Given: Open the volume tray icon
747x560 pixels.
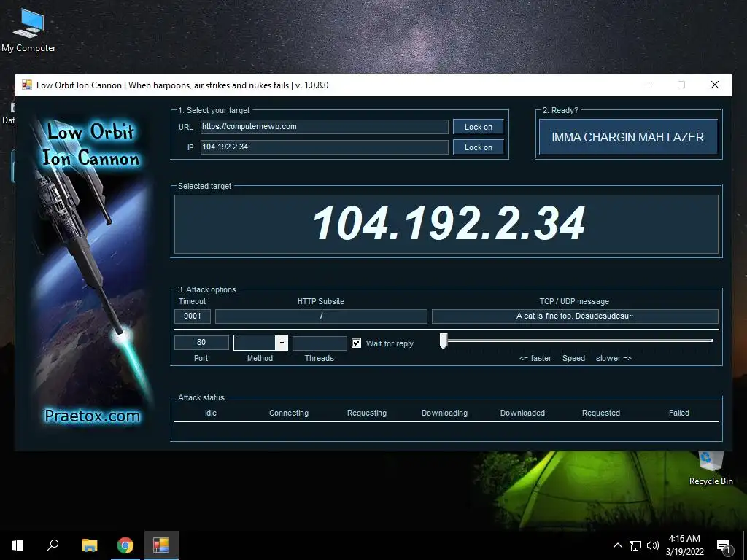Looking at the screenshot, I should click(x=653, y=545).
